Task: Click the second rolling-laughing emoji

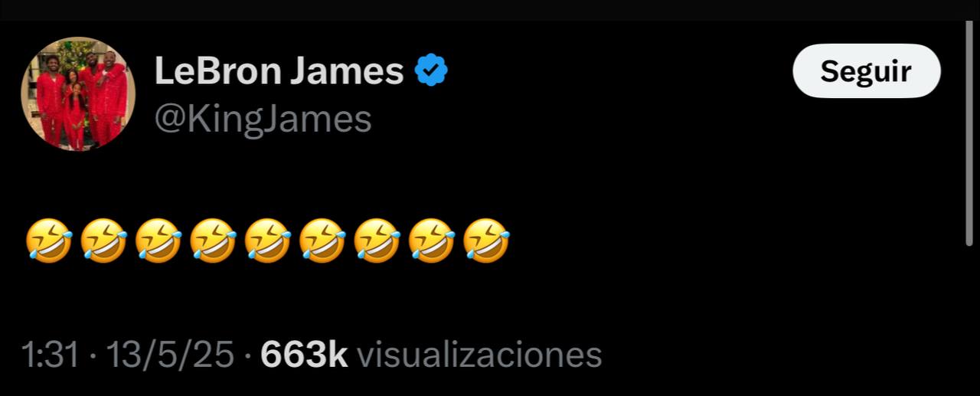Action: pos(103,241)
